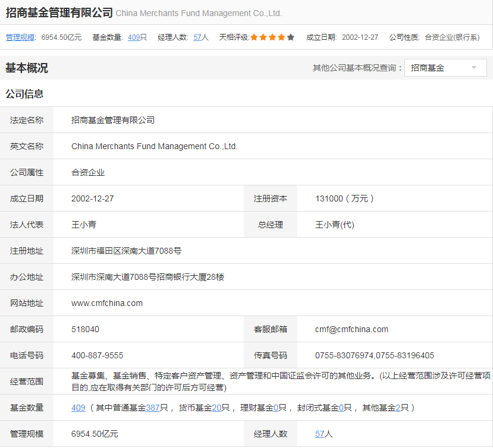493x448 pixels.
Task: Open the 其他基金 count 2 link
Action: click(398, 408)
